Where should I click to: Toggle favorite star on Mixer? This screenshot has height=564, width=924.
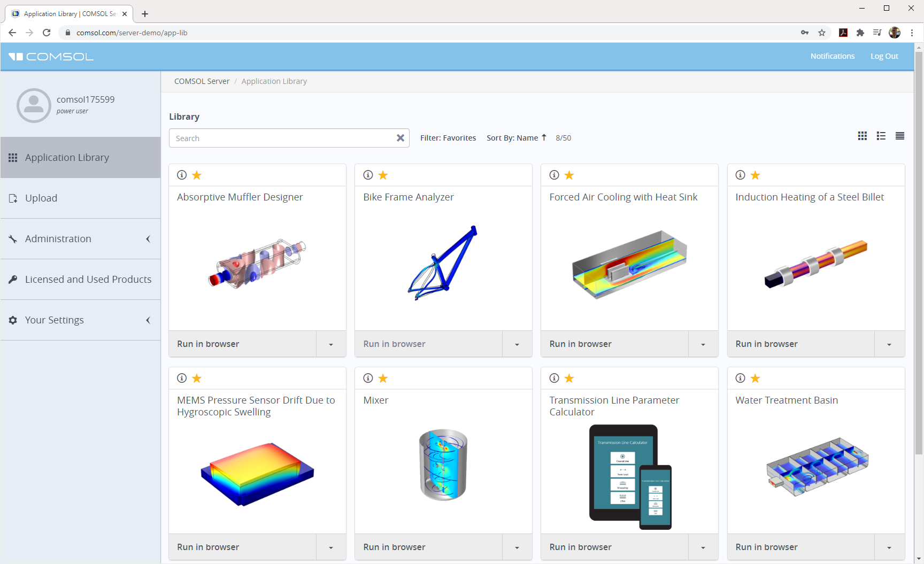click(383, 378)
